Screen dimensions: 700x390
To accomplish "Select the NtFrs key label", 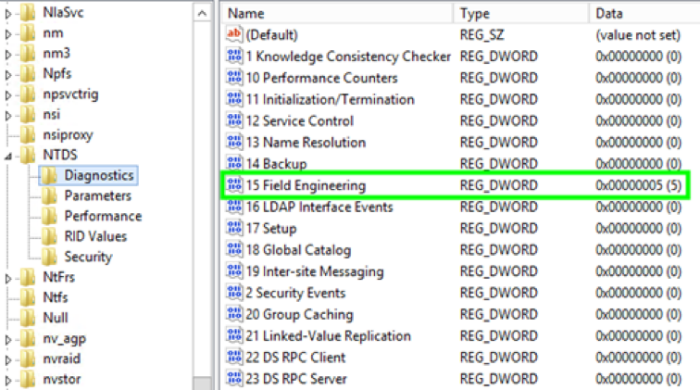I will coord(58,277).
